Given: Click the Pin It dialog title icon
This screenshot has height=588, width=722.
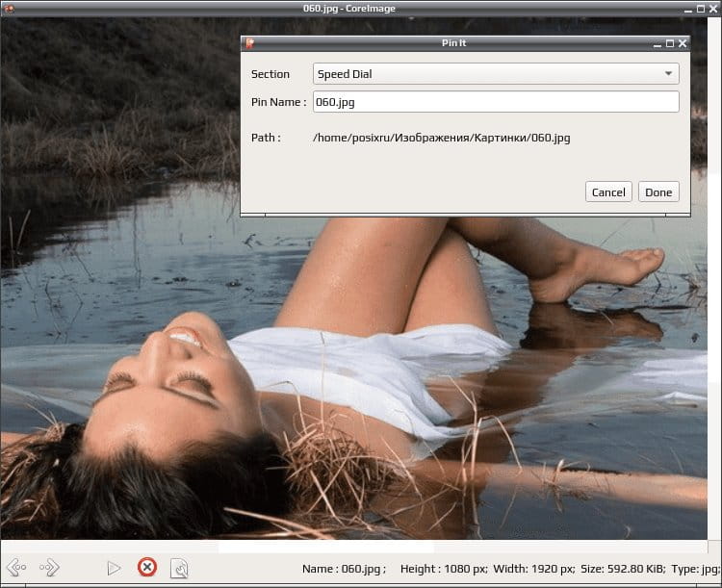Looking at the screenshot, I should [x=250, y=43].
